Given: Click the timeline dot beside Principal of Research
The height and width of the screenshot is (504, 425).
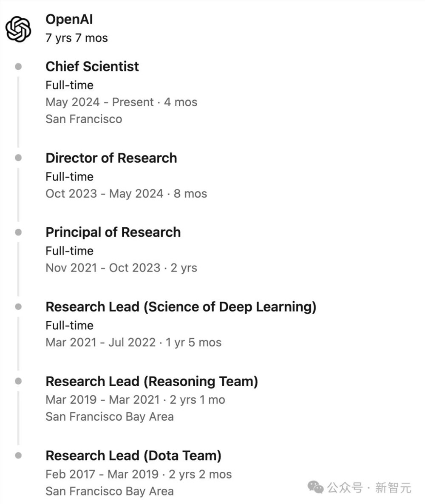Looking at the screenshot, I should tap(18, 232).
